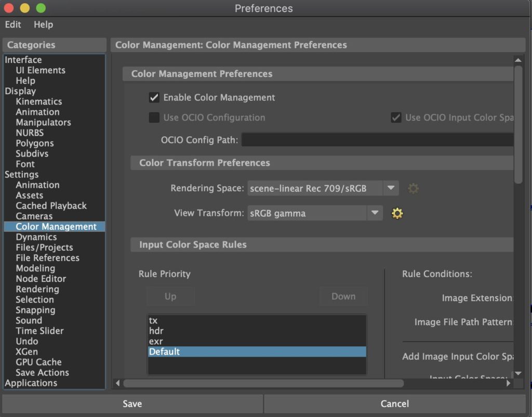The image size is (532, 417).
Task: Click the vertical scrollbar thumb
Action: (x=518, y=125)
